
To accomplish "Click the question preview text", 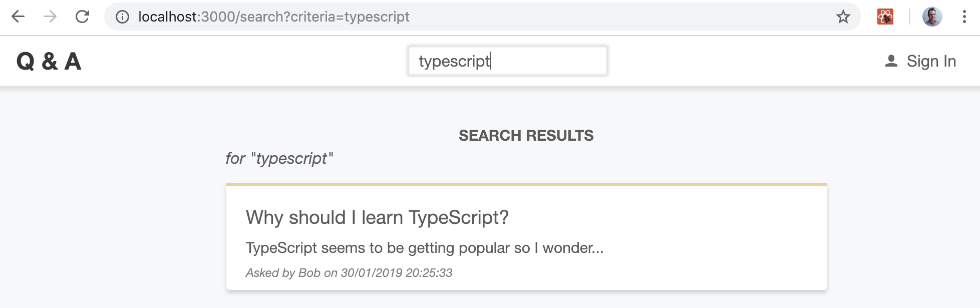I will 424,248.
